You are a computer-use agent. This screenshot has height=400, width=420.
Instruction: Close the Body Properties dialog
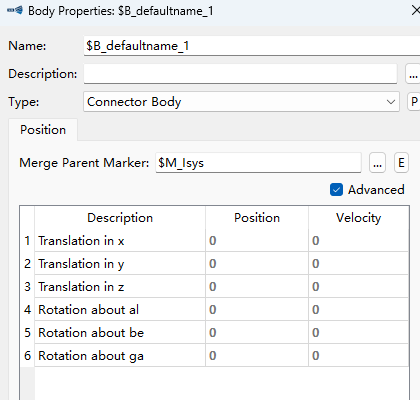pyautogui.click(x=415, y=11)
